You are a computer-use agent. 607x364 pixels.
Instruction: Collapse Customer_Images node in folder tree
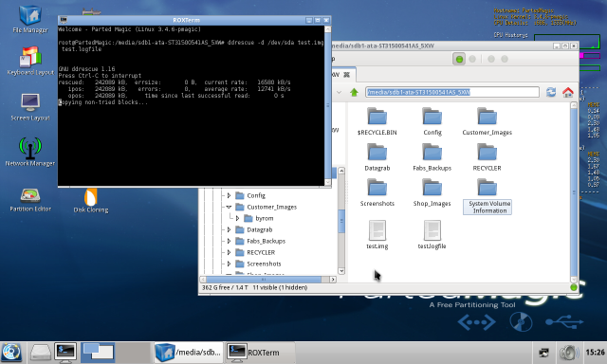[229, 207]
